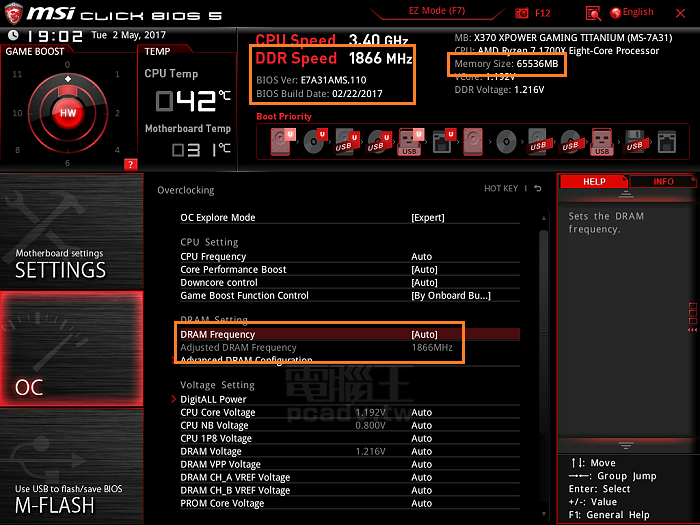Select the UEFI USB optical drive boot icon

coord(379,142)
